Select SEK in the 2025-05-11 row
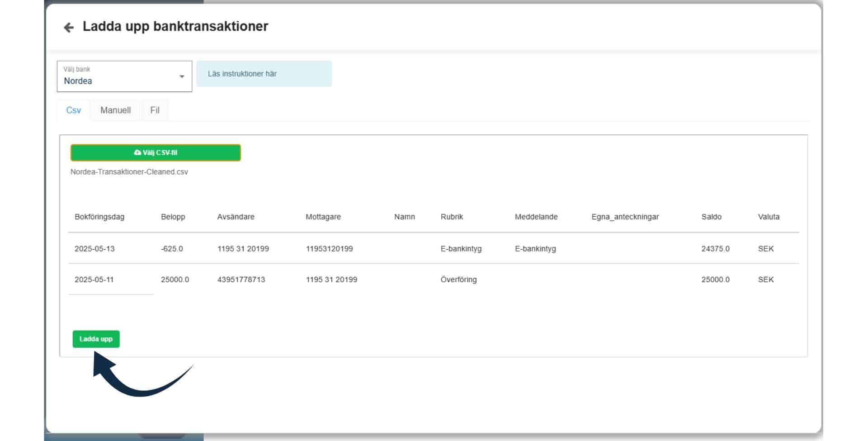The width and height of the screenshot is (868, 441). [766, 280]
